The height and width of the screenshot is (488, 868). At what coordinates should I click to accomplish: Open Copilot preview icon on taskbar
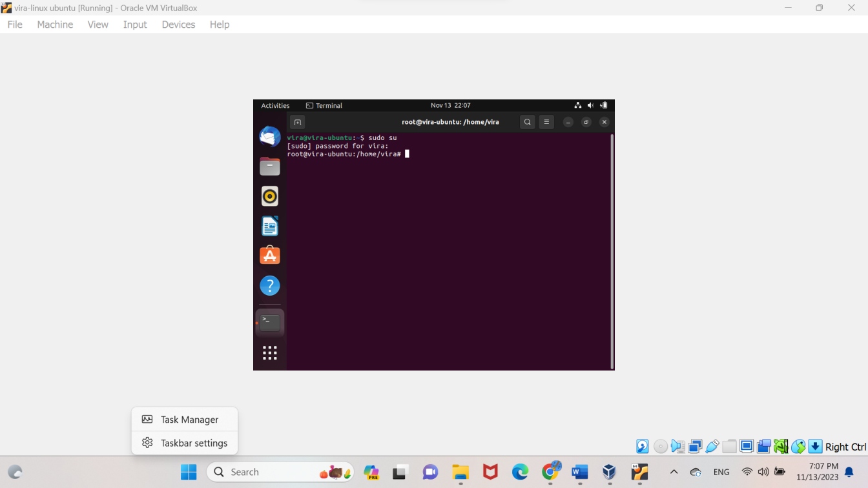371,473
